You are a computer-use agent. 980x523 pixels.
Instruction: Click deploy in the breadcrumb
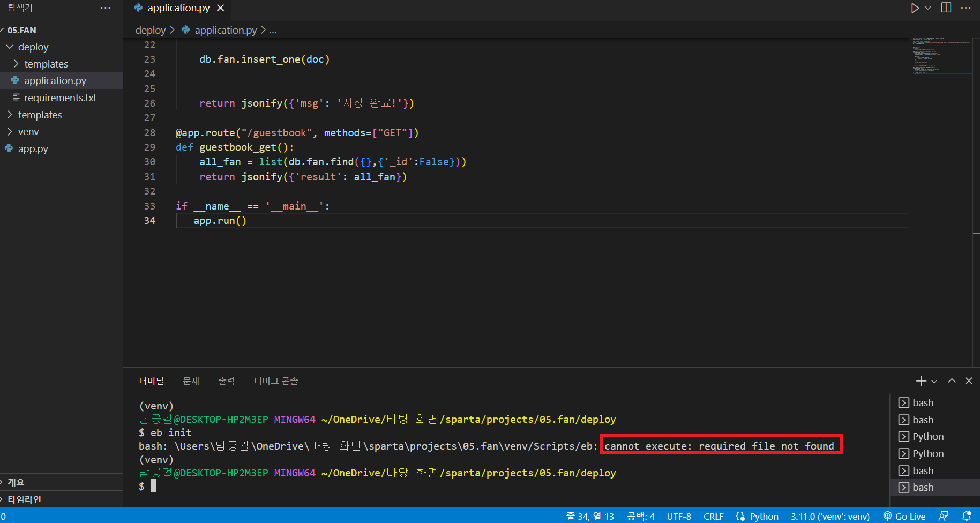[151, 30]
